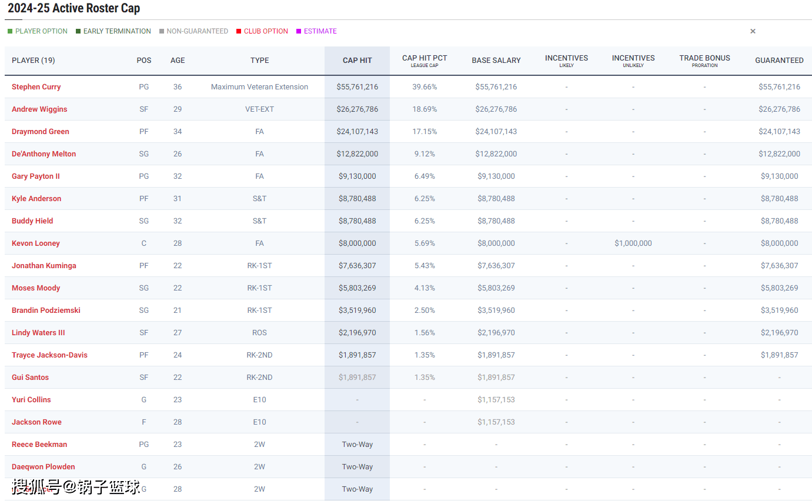The image size is (812, 504).
Task: Click Moses Moody's guaranteed $5,803,269
Action: (x=780, y=288)
